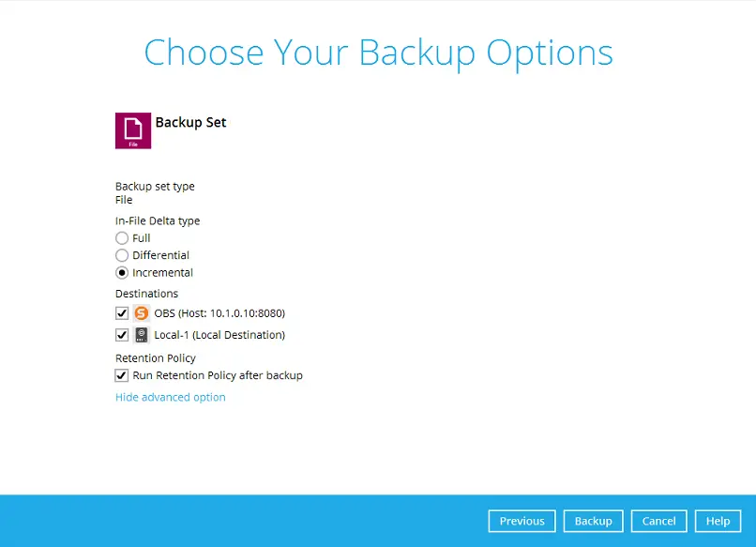Click the purple File backup set icon
The image size is (756, 547).
point(133,130)
